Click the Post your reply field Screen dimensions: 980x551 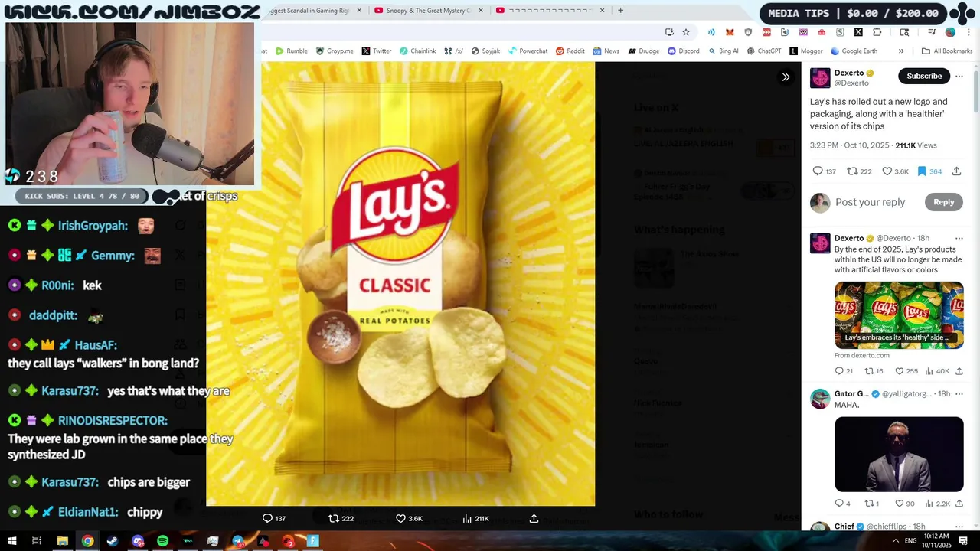click(x=871, y=202)
